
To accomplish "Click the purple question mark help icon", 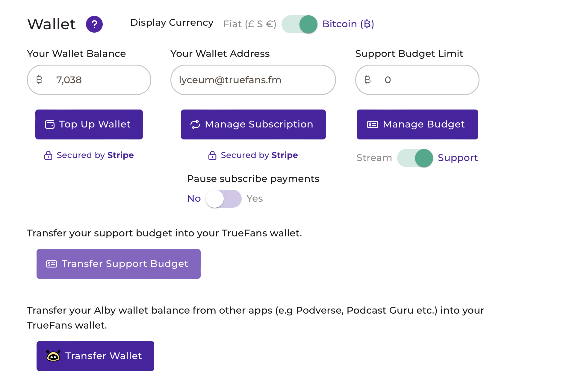I will click(94, 24).
